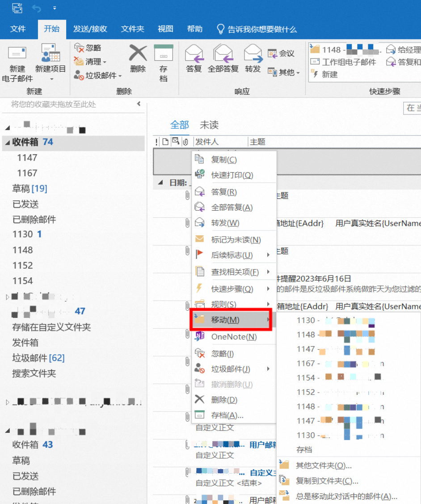The width and height of the screenshot is (421, 504).
Task: Collapse the 收件箱 74 folder tree
Action: (x=7, y=142)
